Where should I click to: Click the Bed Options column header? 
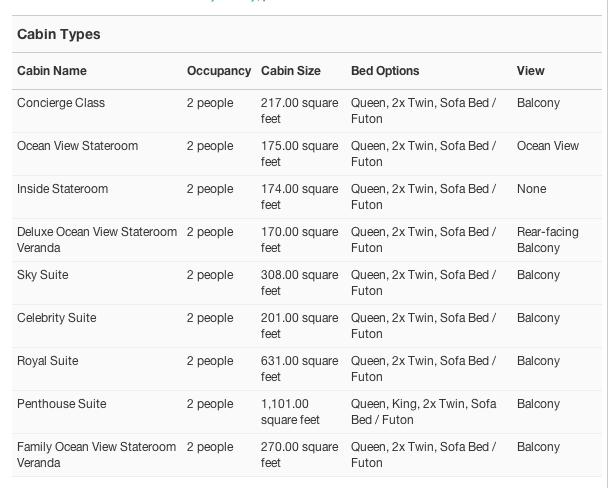(x=385, y=71)
